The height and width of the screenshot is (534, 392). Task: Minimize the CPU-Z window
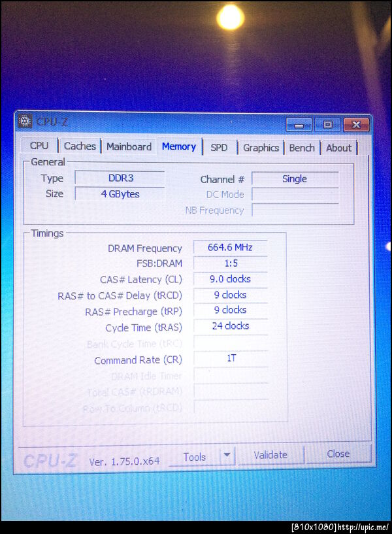click(x=299, y=125)
